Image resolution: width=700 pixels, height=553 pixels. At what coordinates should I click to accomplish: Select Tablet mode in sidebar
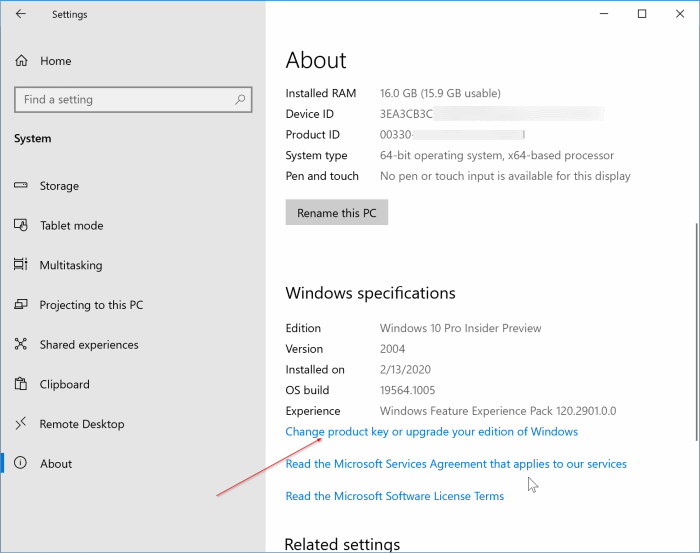click(71, 225)
